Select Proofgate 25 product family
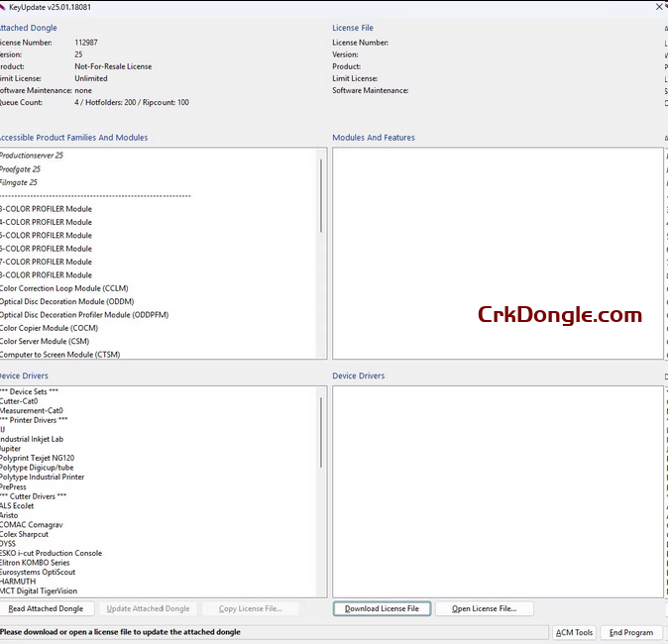The image size is (668, 644). click(x=21, y=169)
